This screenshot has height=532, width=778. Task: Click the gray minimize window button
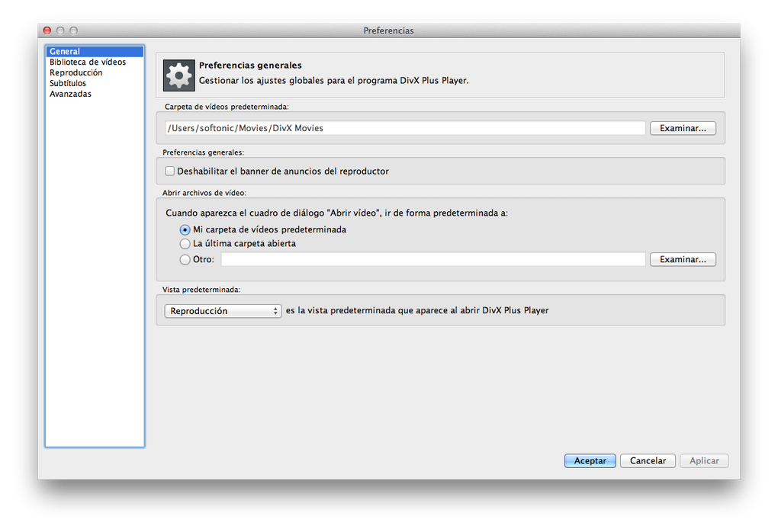point(60,30)
